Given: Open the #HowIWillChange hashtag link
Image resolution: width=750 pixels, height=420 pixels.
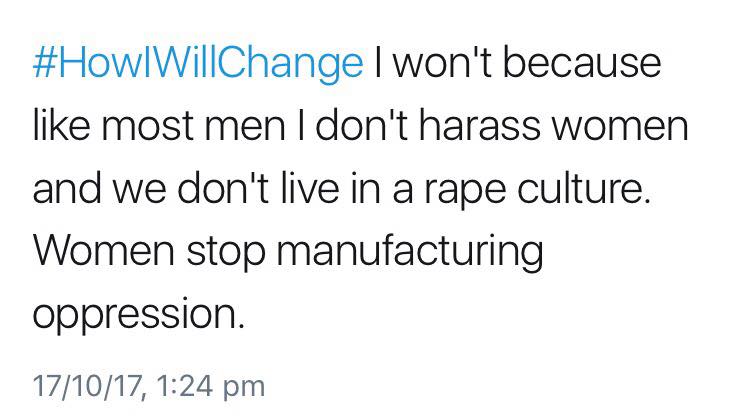Looking at the screenshot, I should coord(197,64).
